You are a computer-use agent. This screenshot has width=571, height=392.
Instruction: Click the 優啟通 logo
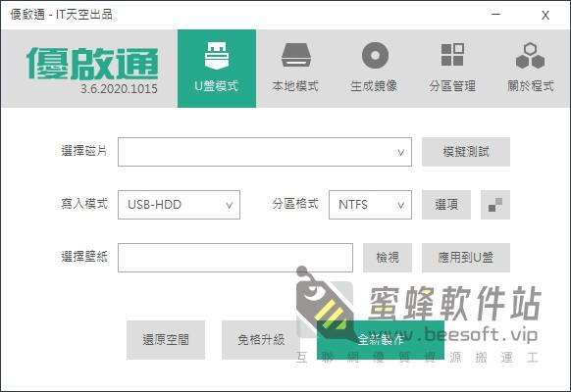(92, 64)
